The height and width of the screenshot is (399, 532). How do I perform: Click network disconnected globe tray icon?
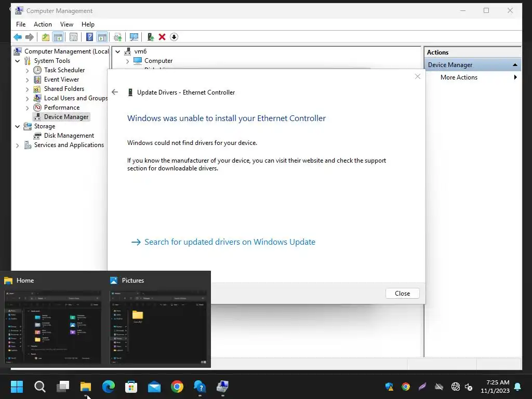455,387
